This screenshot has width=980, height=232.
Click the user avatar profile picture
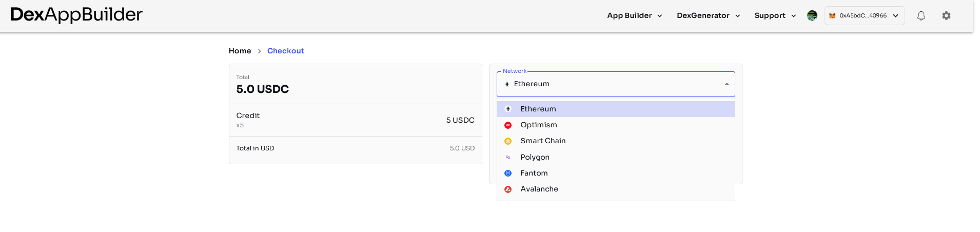click(812, 16)
